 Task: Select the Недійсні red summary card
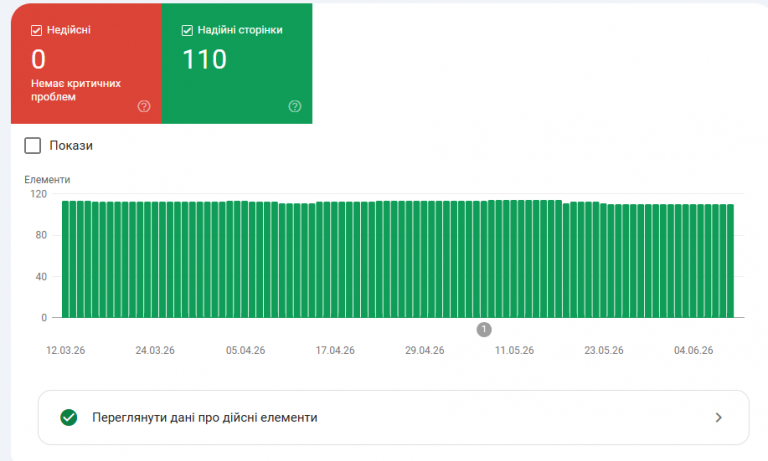click(86, 64)
